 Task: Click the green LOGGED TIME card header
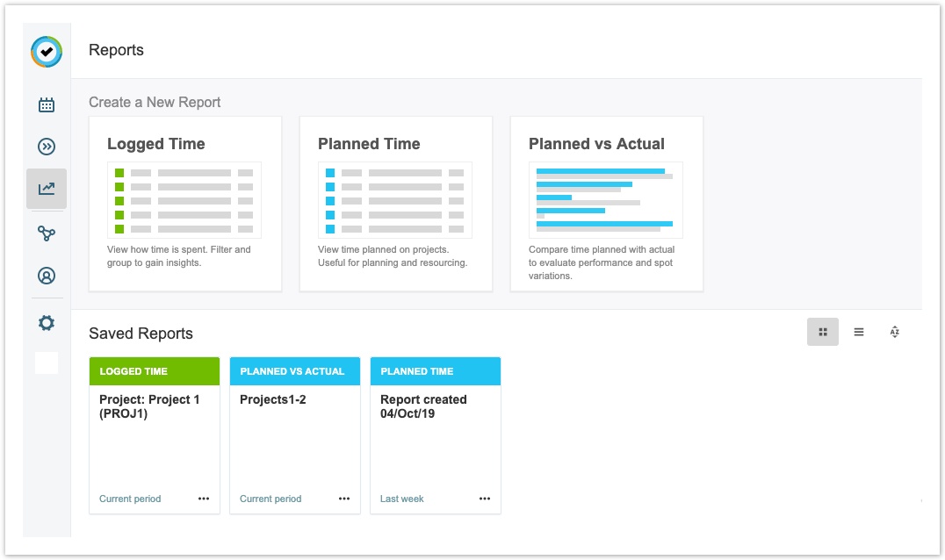(x=155, y=371)
